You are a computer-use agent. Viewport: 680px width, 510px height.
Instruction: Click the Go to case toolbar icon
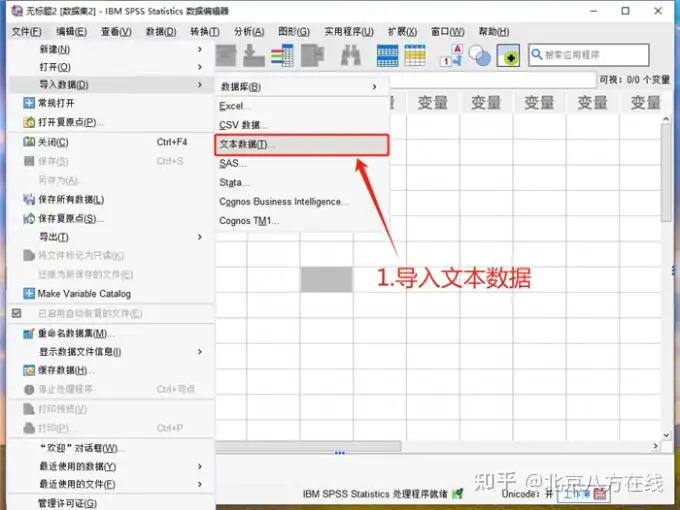(x=254, y=56)
